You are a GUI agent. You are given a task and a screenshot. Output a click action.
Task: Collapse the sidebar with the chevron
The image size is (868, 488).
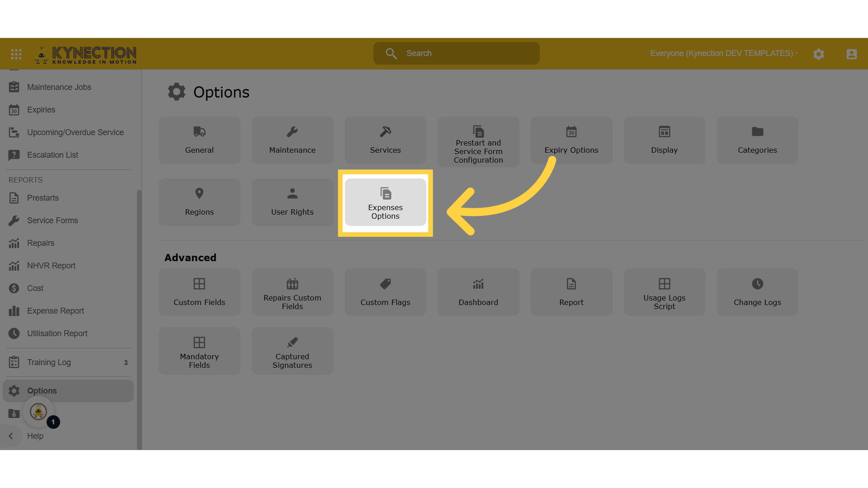(11, 436)
